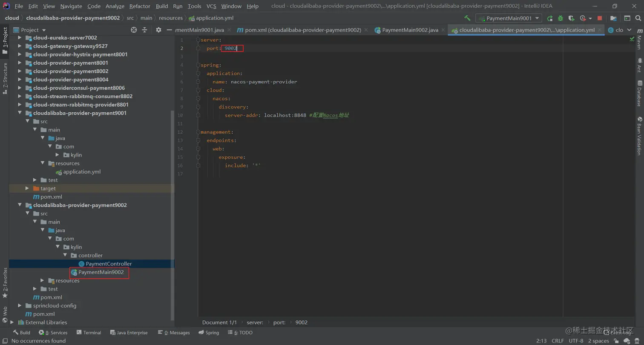Open the 0: Messages tool window
The image size is (644, 345).
[174, 333]
